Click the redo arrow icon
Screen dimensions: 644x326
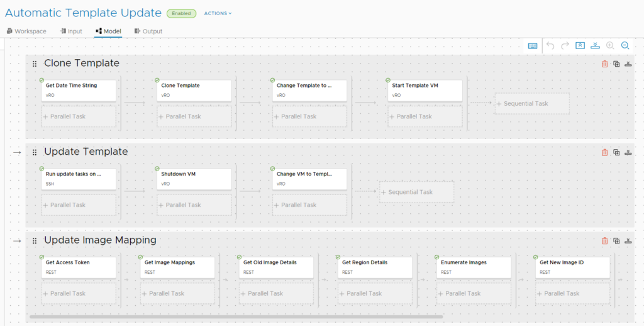click(x=565, y=46)
